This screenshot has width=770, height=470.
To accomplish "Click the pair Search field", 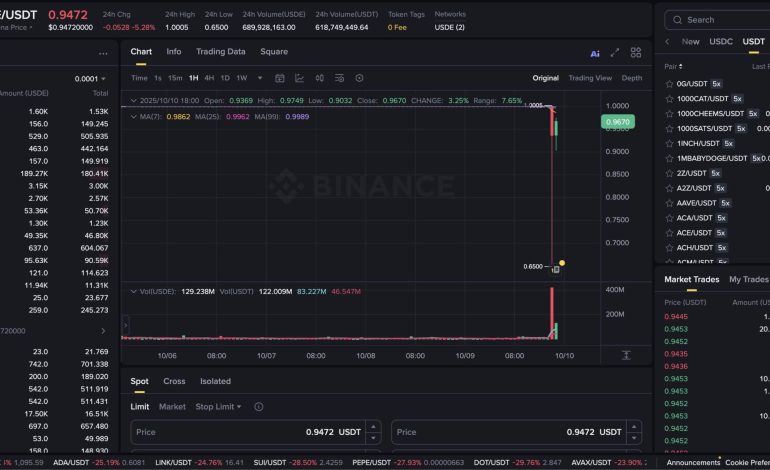I will [x=720, y=19].
